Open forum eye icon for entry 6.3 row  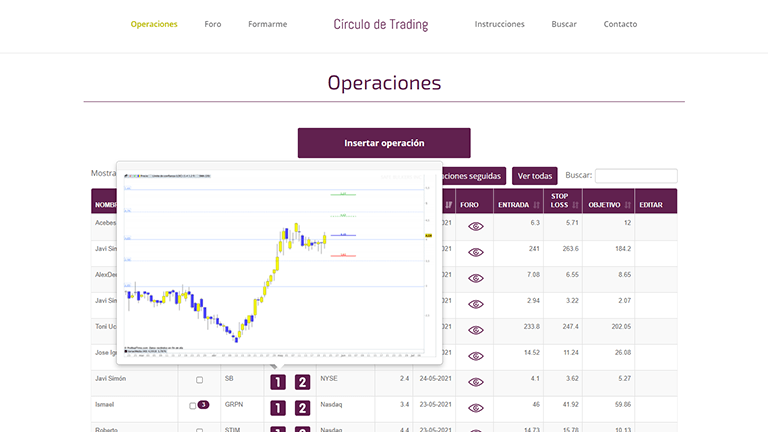click(475, 226)
